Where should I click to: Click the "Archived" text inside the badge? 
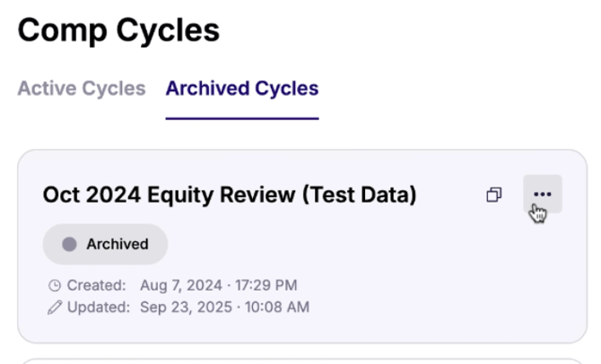[x=118, y=244]
